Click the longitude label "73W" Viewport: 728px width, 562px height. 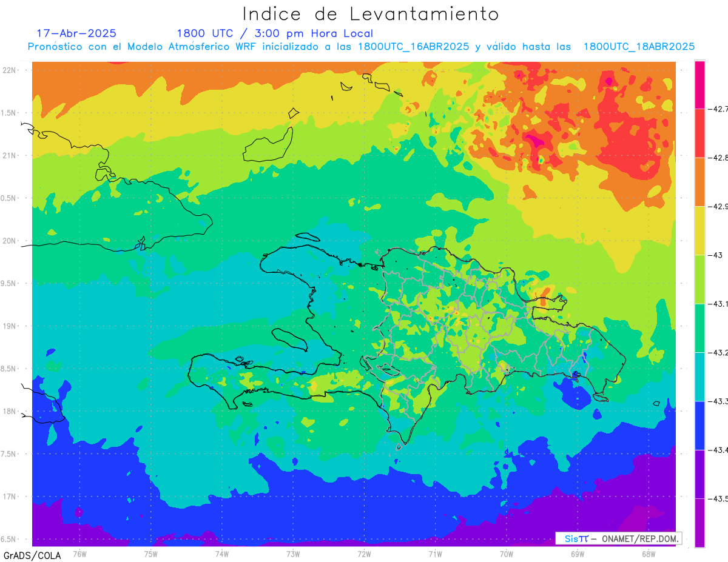click(x=293, y=554)
